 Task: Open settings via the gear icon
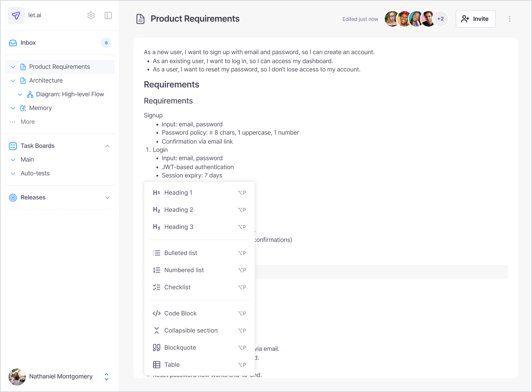91,16
